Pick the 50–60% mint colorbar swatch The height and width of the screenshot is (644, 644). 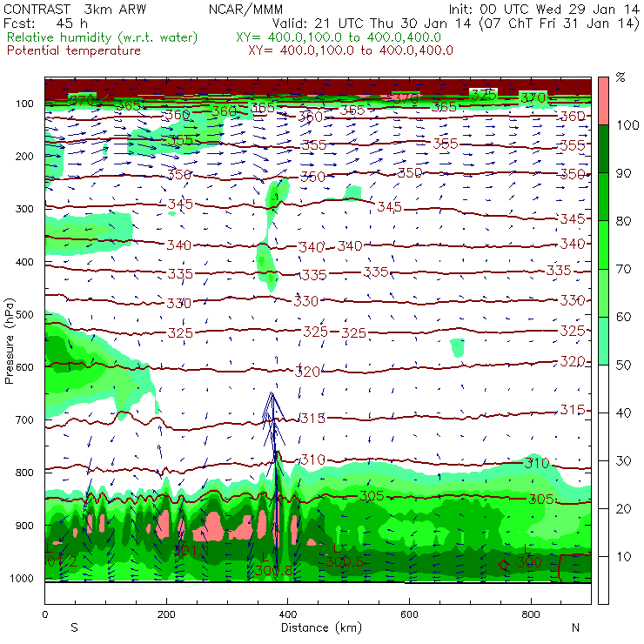(x=603, y=341)
